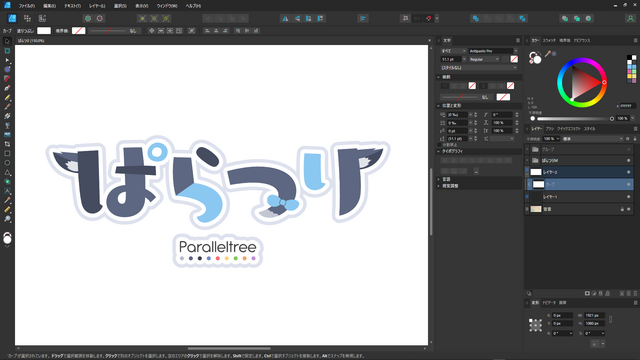Image resolution: width=640 pixels, height=360 pixels.
Task: Switch to Export persona icon
Action: pos(42,18)
